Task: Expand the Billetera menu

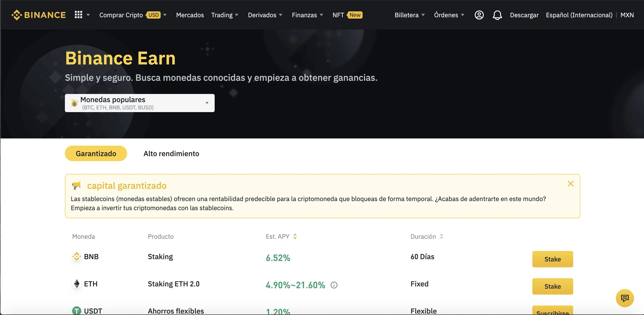Action: point(410,15)
